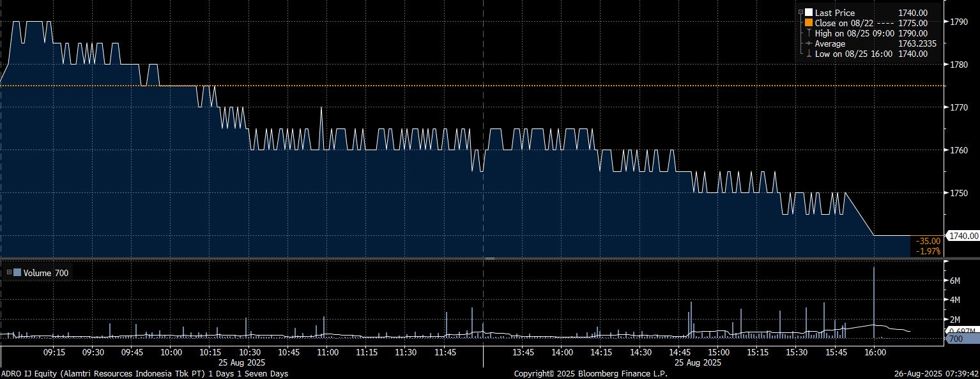Click the blue Volume series swatch
The height and width of the screenshot is (379, 980).
tap(17, 273)
